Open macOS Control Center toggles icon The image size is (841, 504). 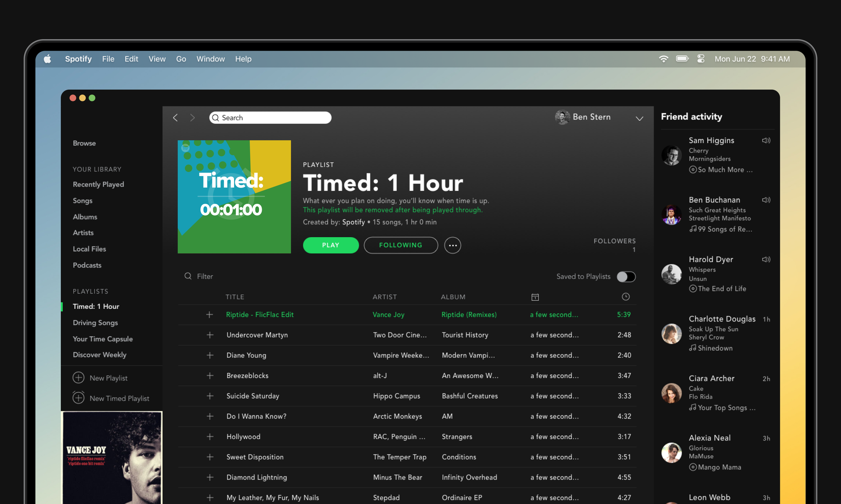click(x=701, y=59)
